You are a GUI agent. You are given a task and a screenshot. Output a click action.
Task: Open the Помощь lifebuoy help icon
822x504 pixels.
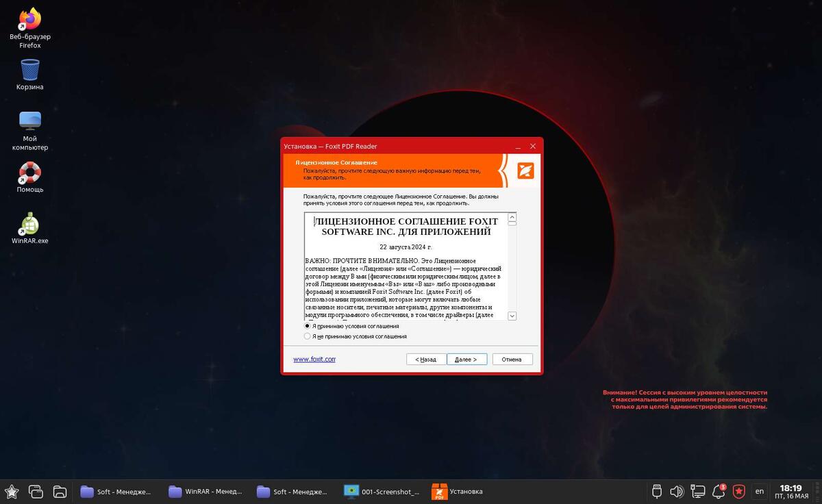[30, 177]
